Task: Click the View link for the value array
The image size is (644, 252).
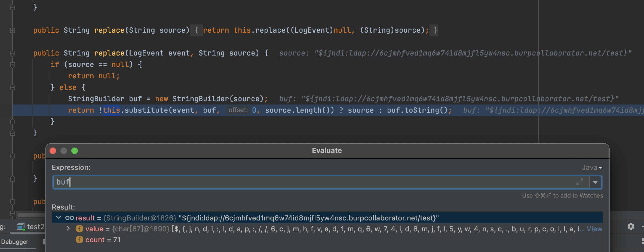Action: pos(594,229)
